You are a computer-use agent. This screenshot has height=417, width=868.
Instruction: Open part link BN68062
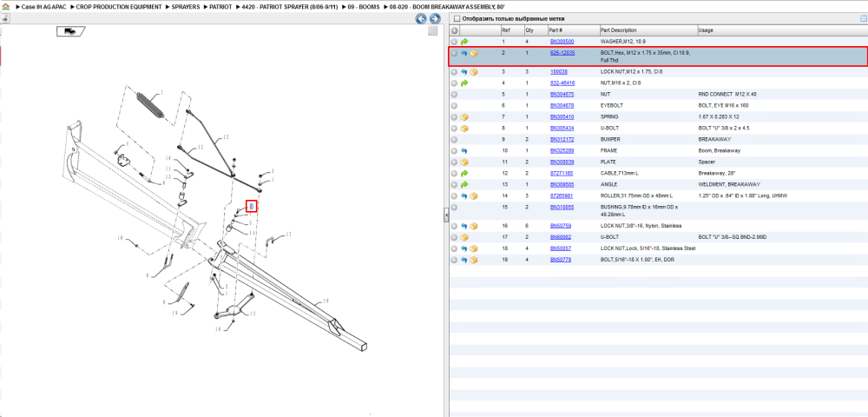tap(560, 237)
